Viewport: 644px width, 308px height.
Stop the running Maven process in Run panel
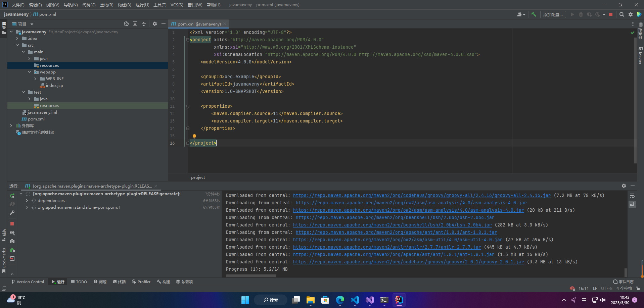click(x=12, y=224)
